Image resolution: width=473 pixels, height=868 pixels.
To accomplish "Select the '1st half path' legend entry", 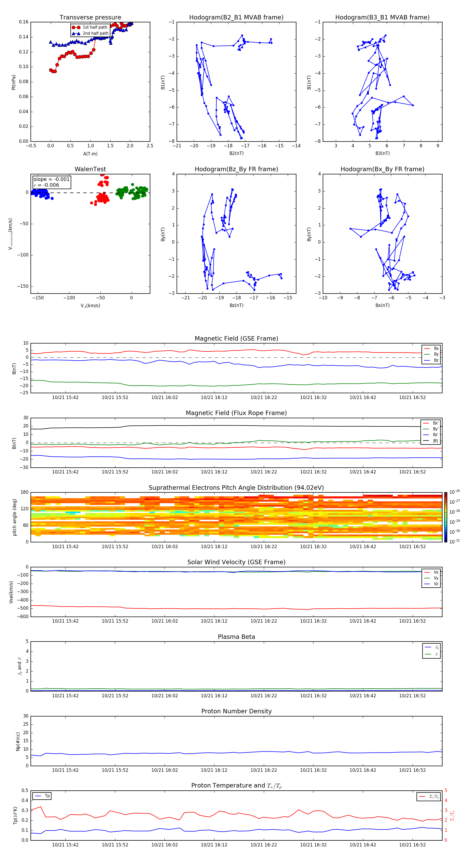I will (x=90, y=27).
